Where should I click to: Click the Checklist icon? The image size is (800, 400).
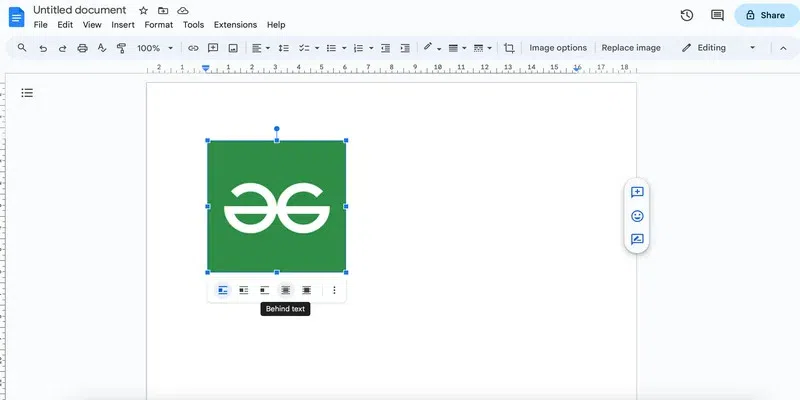(304, 48)
